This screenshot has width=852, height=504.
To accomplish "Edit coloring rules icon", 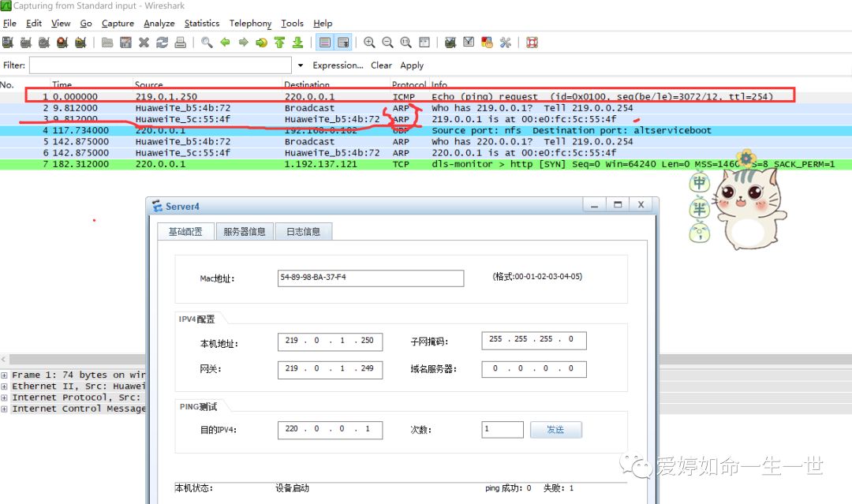I will coord(487,43).
